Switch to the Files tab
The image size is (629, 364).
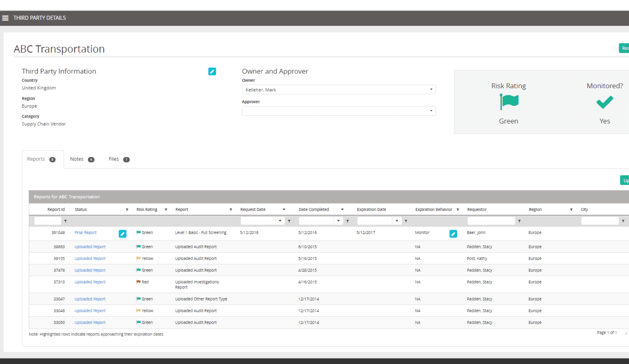[118, 159]
